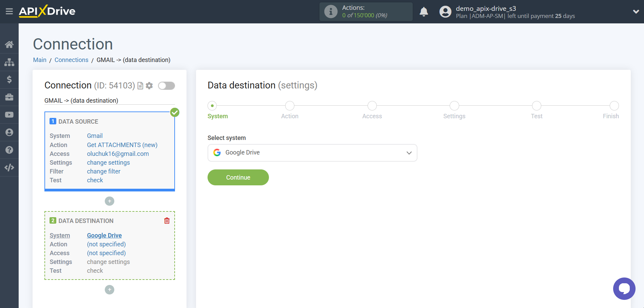Click destination change settings text
Image resolution: width=644 pixels, height=308 pixels.
pyautogui.click(x=108, y=262)
